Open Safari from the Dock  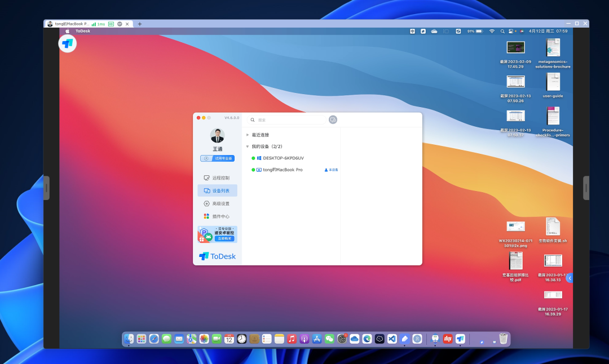coord(154,339)
